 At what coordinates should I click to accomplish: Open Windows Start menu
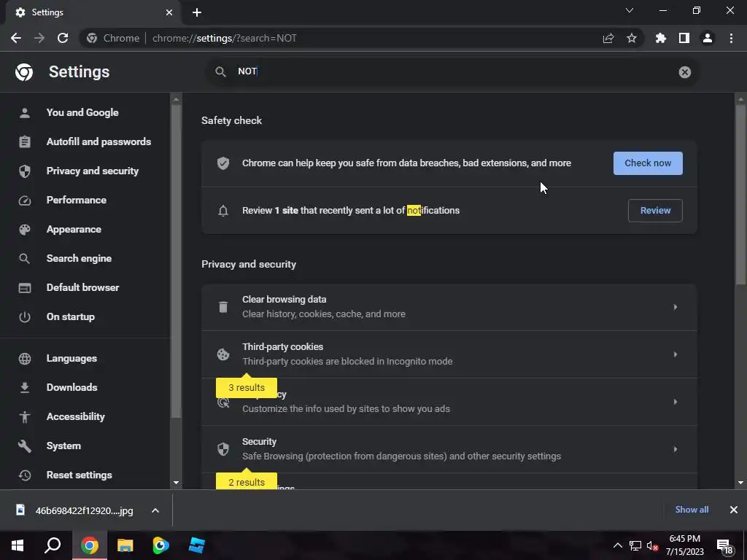point(18,545)
